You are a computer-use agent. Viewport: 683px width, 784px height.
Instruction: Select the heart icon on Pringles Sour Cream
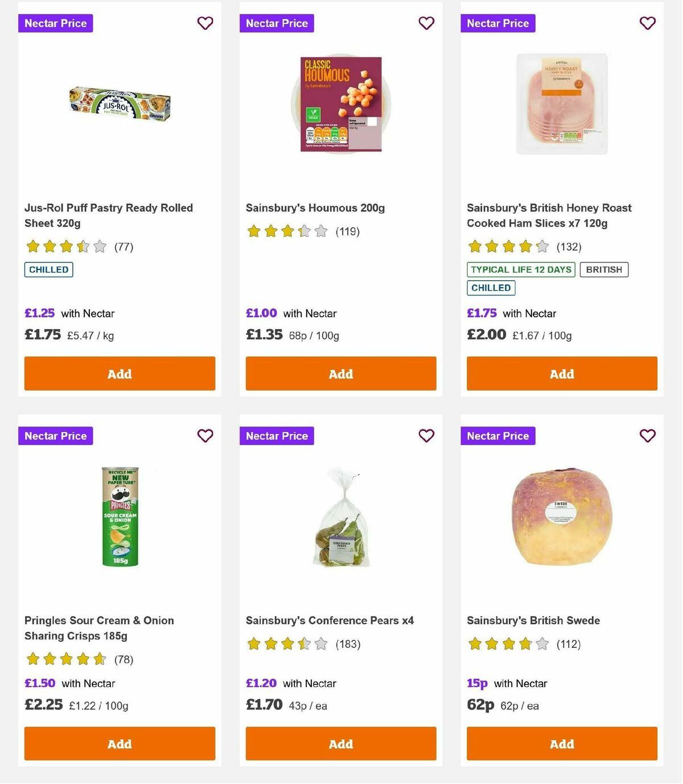pos(205,436)
